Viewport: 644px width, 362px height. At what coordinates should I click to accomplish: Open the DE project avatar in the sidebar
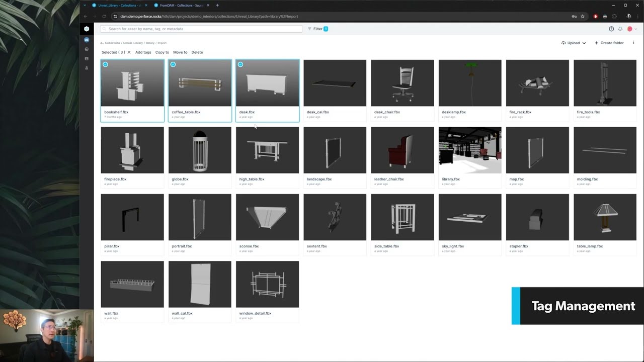[x=87, y=40]
